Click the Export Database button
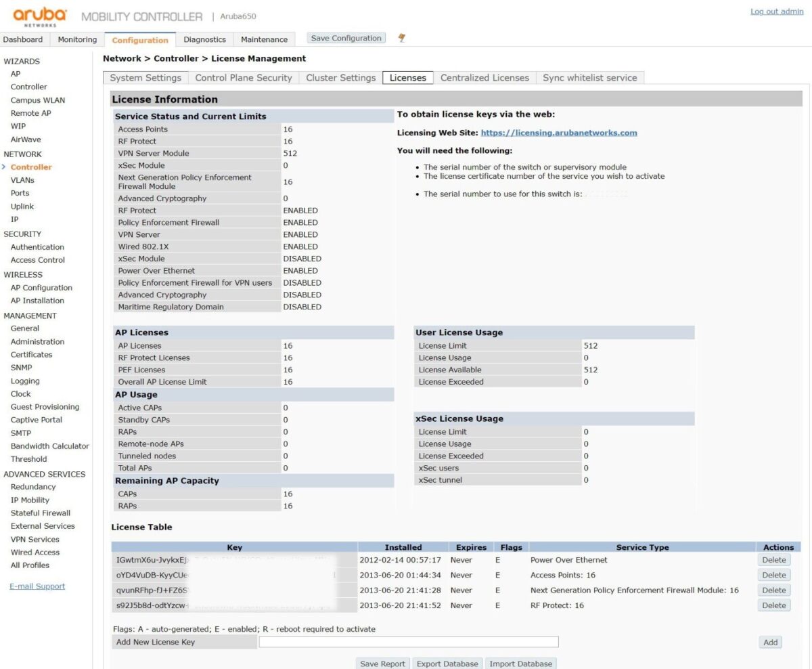The image size is (812, 669). [x=447, y=664]
